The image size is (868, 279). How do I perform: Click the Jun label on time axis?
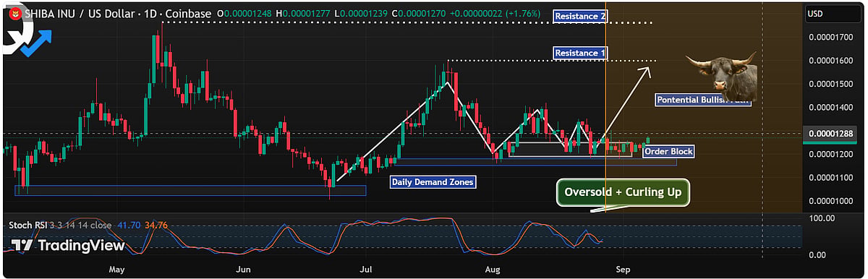[243, 269]
